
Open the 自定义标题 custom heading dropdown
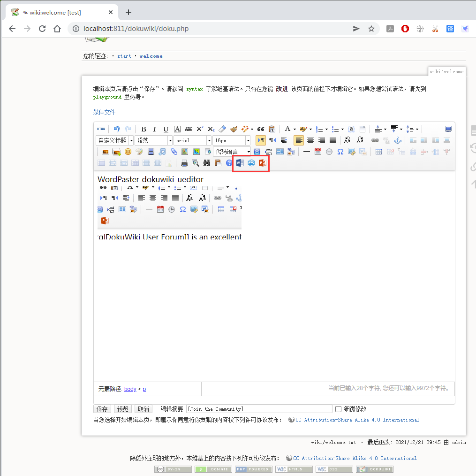pyautogui.click(x=115, y=140)
